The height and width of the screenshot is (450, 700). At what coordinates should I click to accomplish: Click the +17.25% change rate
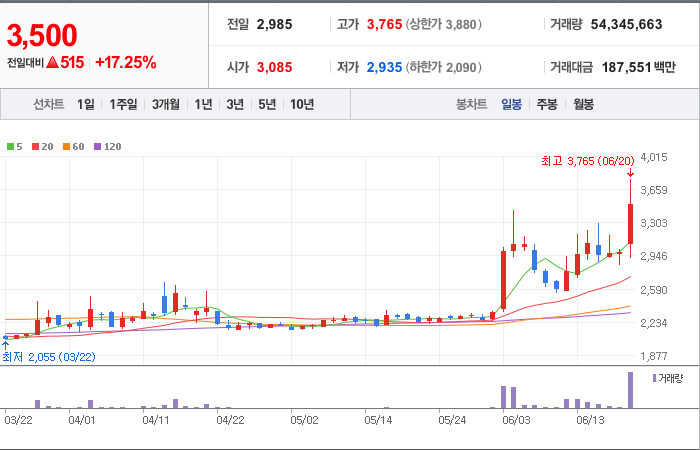coord(126,62)
